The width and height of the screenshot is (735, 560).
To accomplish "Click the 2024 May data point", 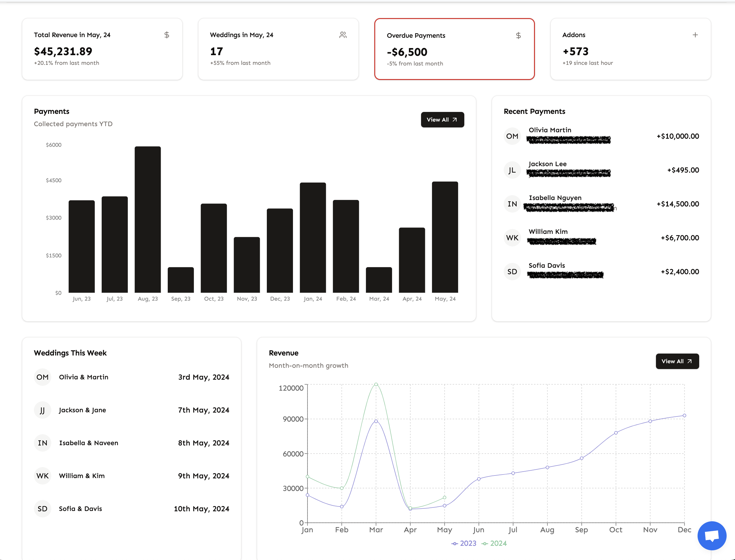I will [444, 497].
